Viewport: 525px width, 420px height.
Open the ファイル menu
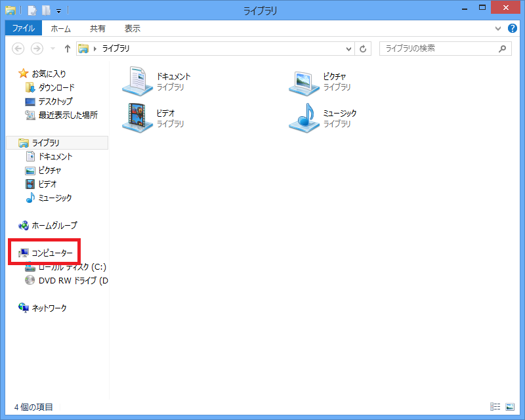(x=23, y=29)
